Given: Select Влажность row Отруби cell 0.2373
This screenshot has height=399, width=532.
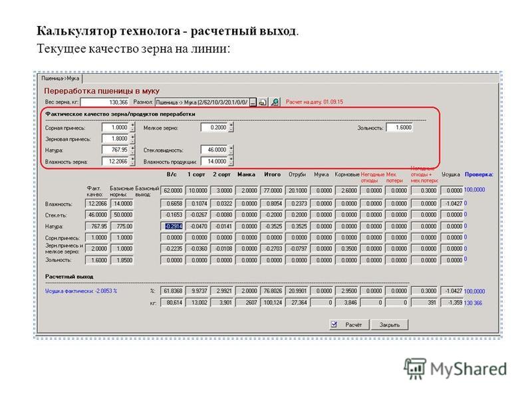Looking at the screenshot, I should (297, 203).
